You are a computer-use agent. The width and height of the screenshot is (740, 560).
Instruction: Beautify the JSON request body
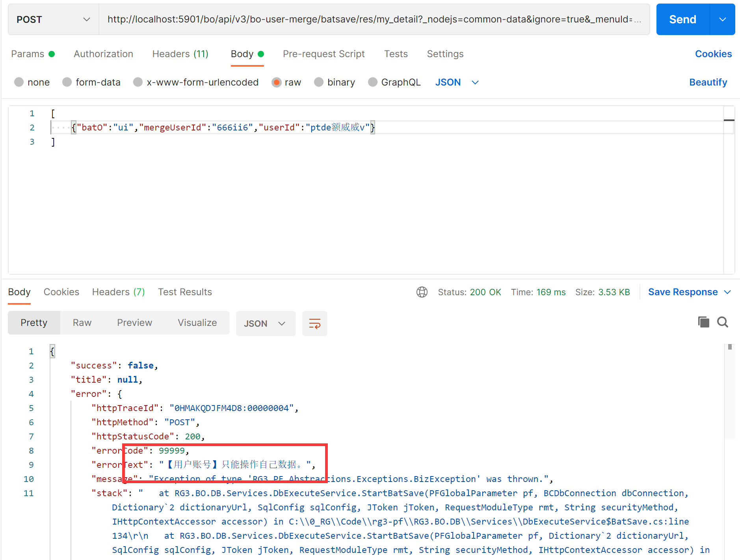tap(708, 82)
